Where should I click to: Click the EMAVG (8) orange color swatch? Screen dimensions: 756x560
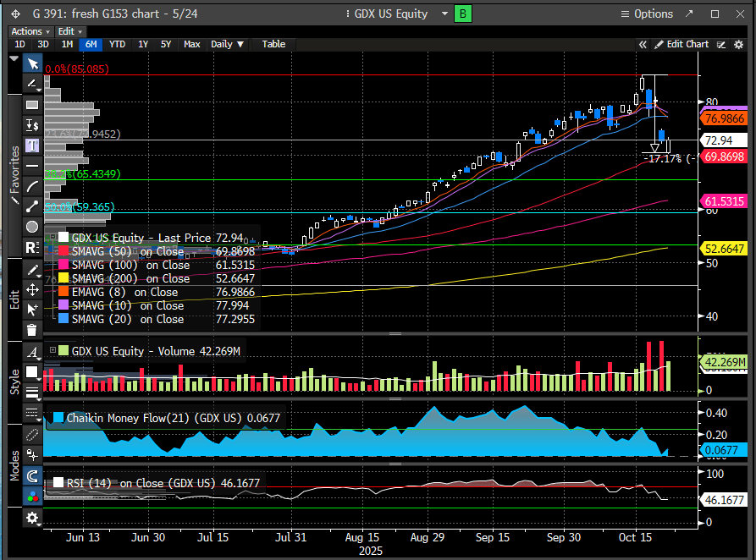[x=63, y=292]
